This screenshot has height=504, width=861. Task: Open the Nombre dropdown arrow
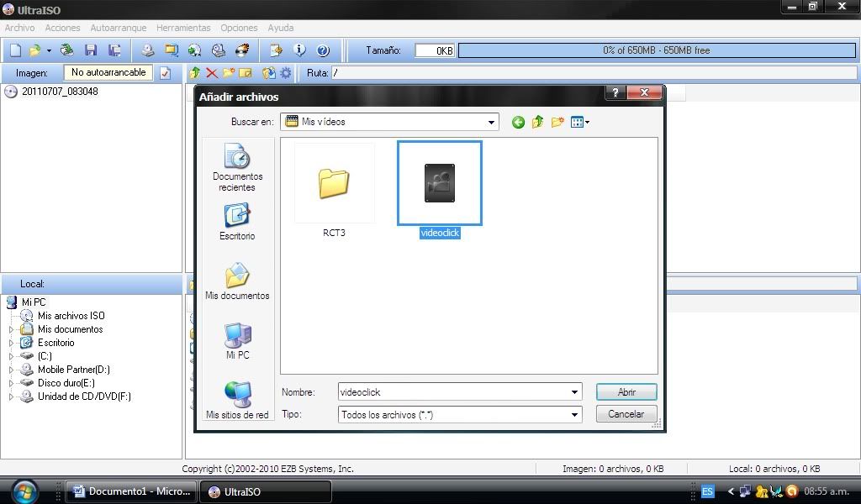click(x=574, y=392)
